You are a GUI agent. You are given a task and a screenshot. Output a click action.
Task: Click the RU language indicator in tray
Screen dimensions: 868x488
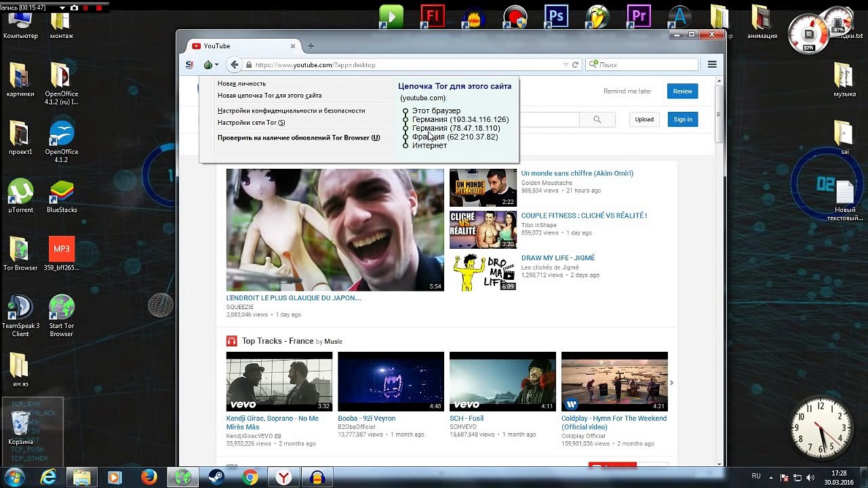point(756,476)
